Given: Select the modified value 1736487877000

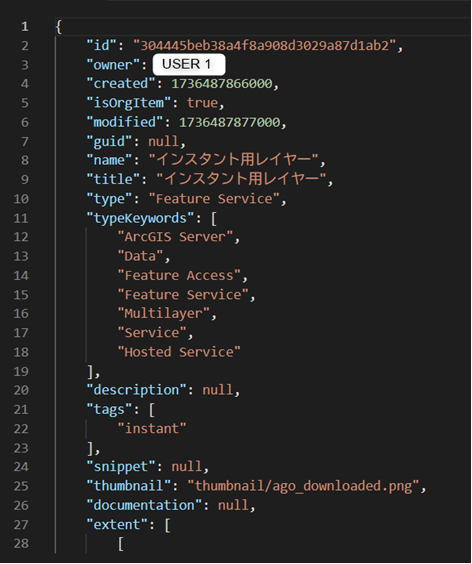Looking at the screenshot, I should click(230, 122).
